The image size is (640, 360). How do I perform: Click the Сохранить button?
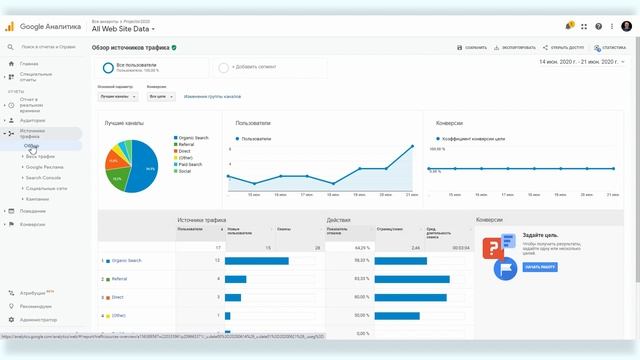[x=472, y=48]
